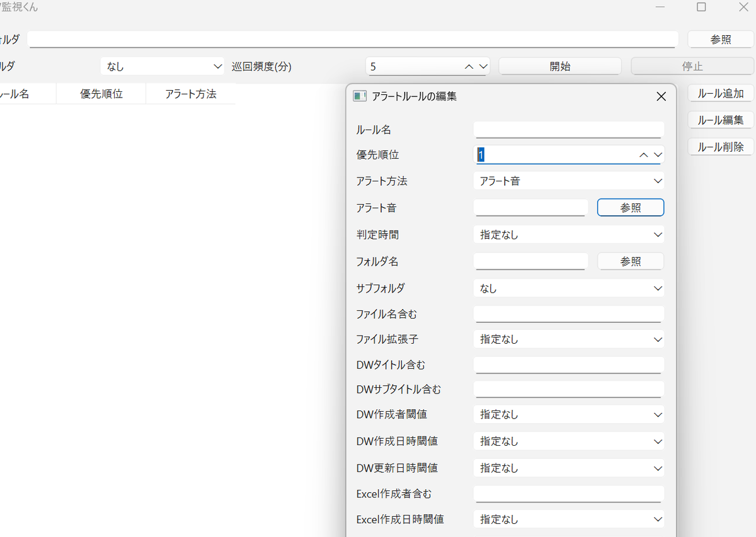The width and height of the screenshot is (756, 537).
Task: Click the main window 参照 button
Action: pyautogui.click(x=721, y=39)
